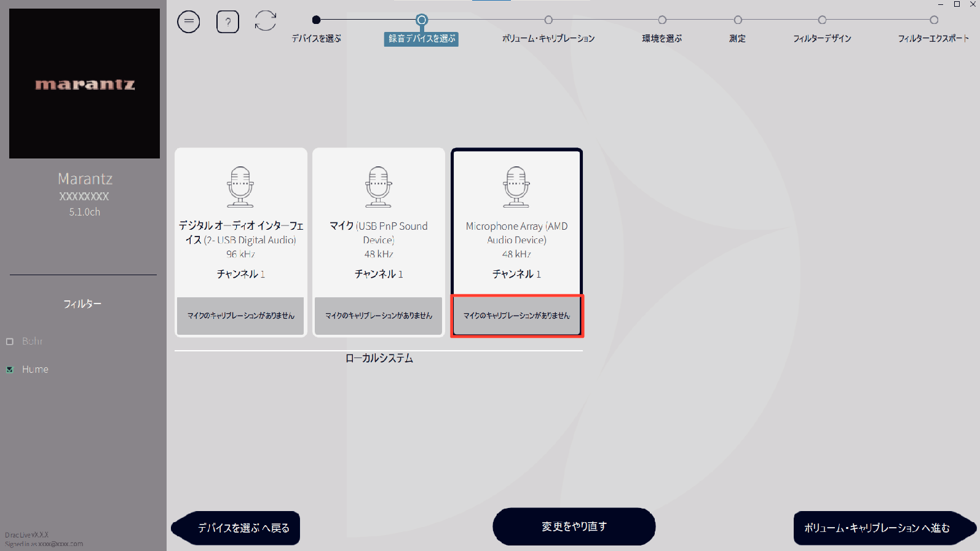The height and width of the screenshot is (551, 980).
Task: Click チャンネル 1 on USB PnP Sound card
Action: click(379, 274)
